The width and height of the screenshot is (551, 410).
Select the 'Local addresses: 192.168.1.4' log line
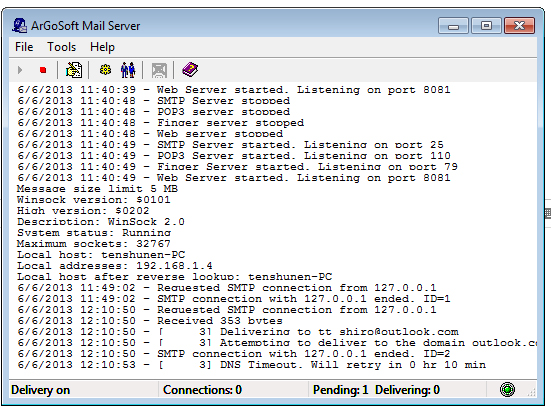tap(115, 266)
